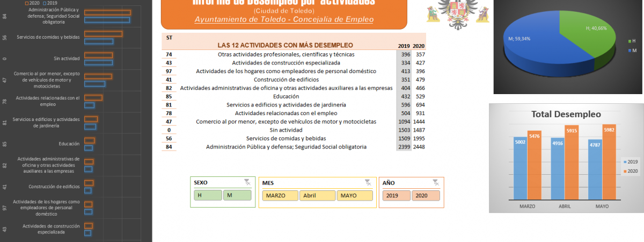Screen dimensions: 644x242
Task: Click the H legend entry of the pie chart
Action: pyautogui.click(x=632, y=41)
